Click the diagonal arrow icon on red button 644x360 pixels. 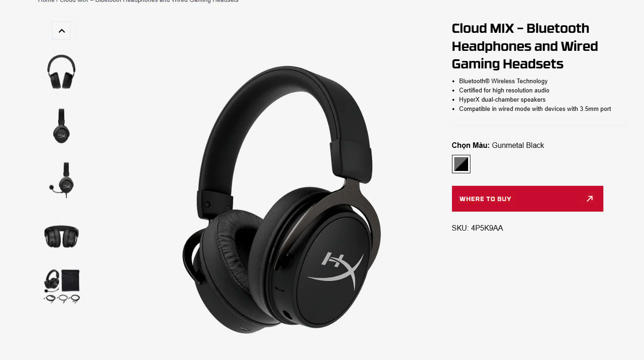[590, 199]
